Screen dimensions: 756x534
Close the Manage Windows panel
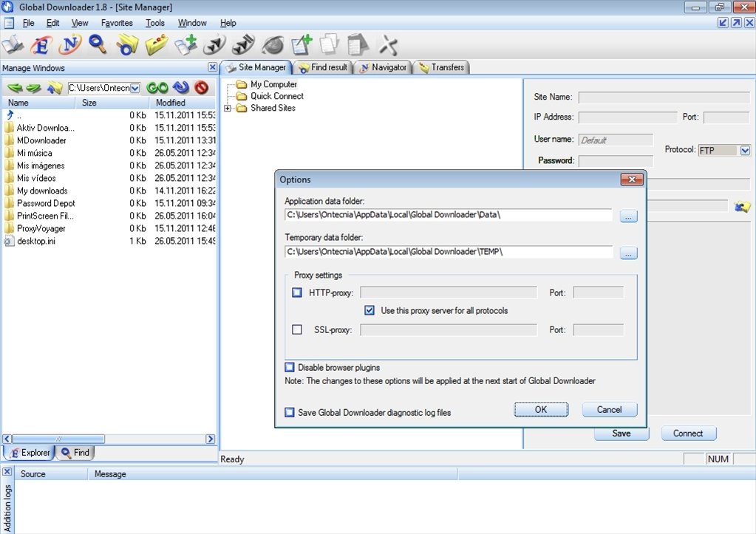coord(212,67)
